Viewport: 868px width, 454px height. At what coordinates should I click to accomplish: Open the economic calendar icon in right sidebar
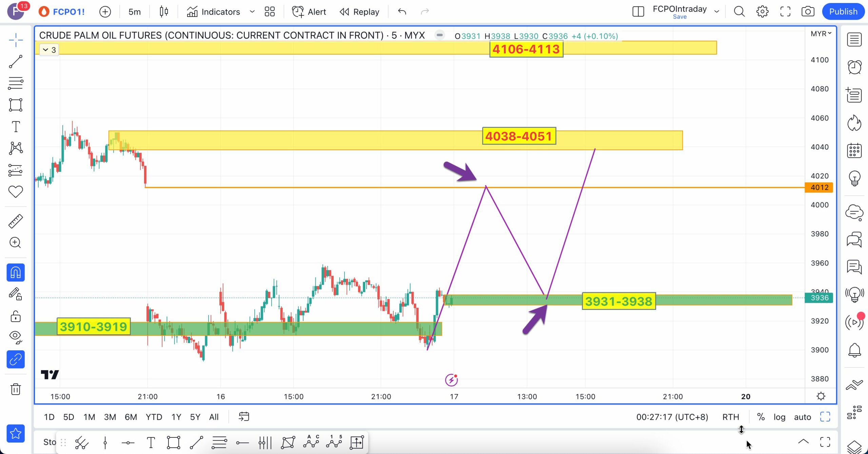(x=854, y=151)
